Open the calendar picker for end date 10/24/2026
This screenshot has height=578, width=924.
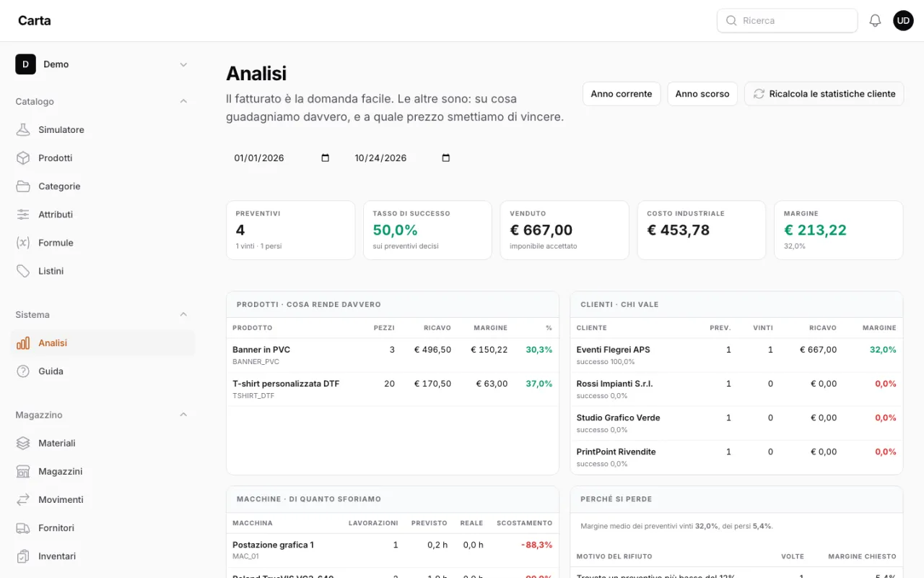pyautogui.click(x=445, y=158)
